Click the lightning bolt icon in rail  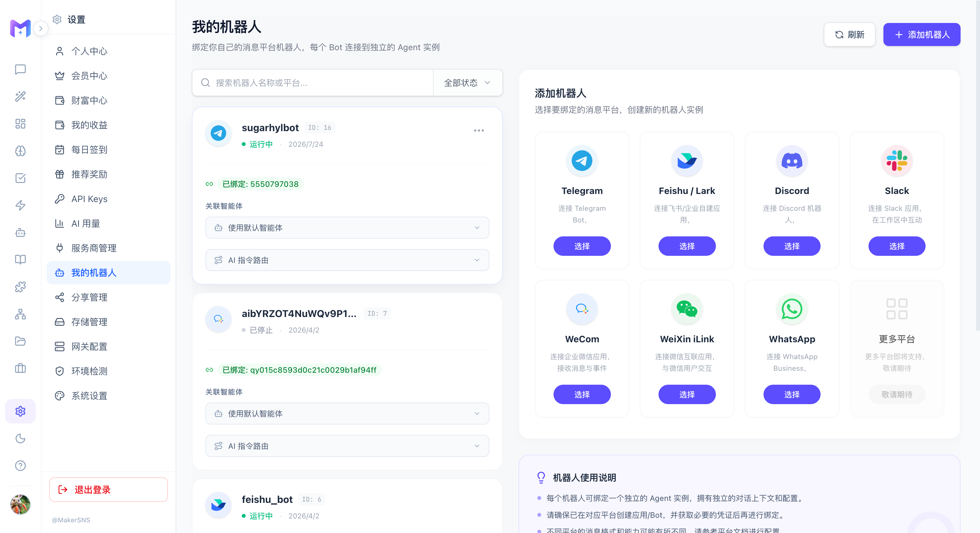pos(20,205)
